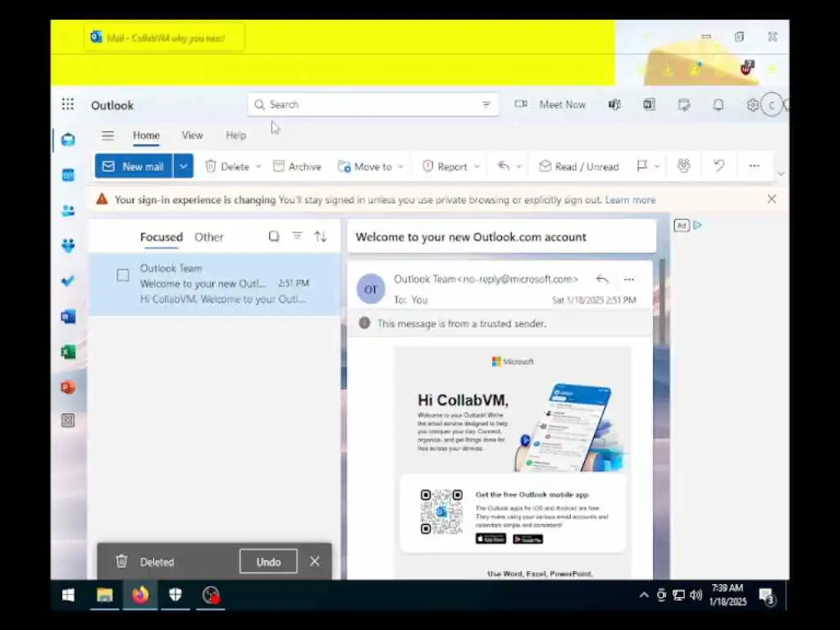This screenshot has width=840, height=630.
Task: Open the filter icon in message list
Action: (297, 235)
